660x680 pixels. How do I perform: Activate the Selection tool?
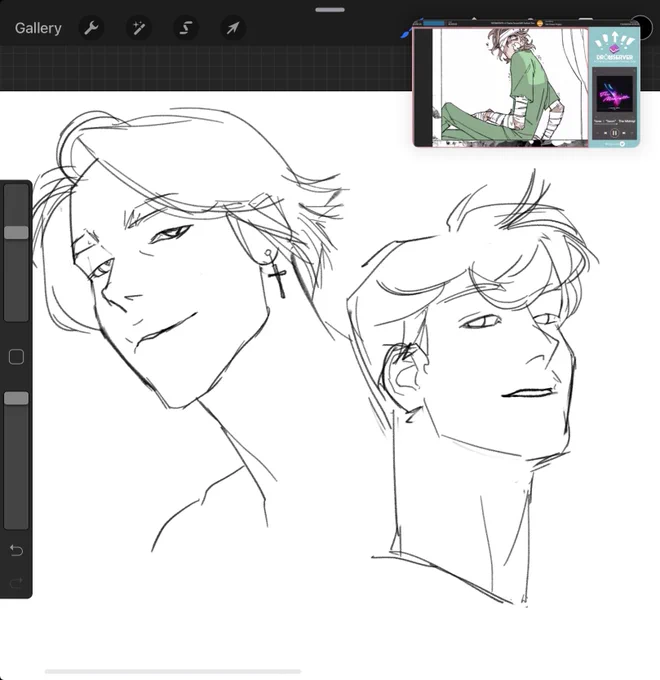(x=186, y=28)
